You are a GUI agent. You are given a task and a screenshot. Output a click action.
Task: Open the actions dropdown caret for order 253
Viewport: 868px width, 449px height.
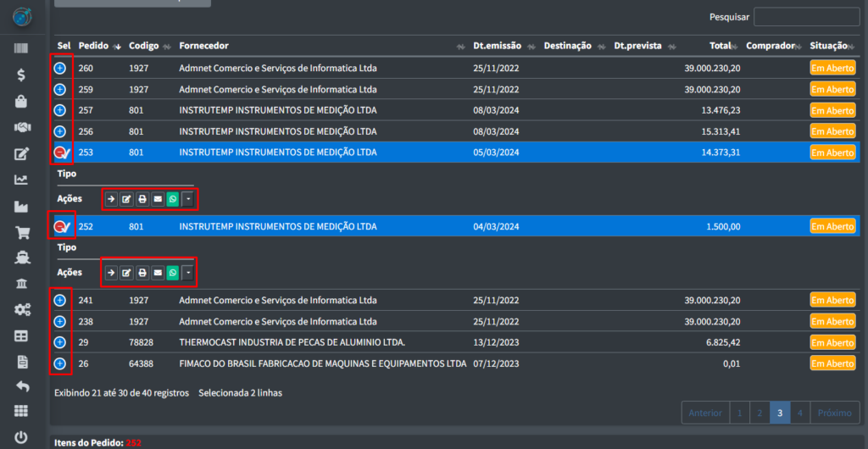point(188,199)
